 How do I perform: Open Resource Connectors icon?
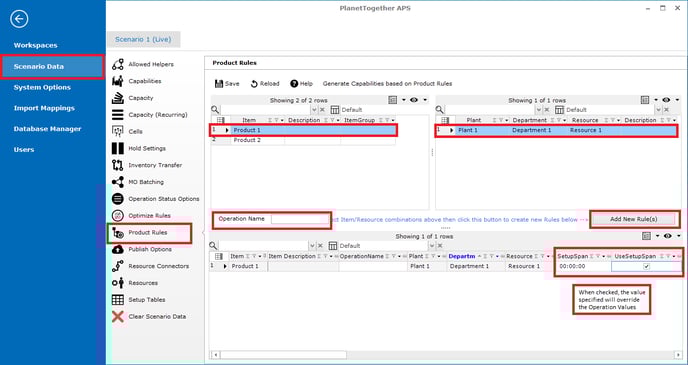[118, 266]
